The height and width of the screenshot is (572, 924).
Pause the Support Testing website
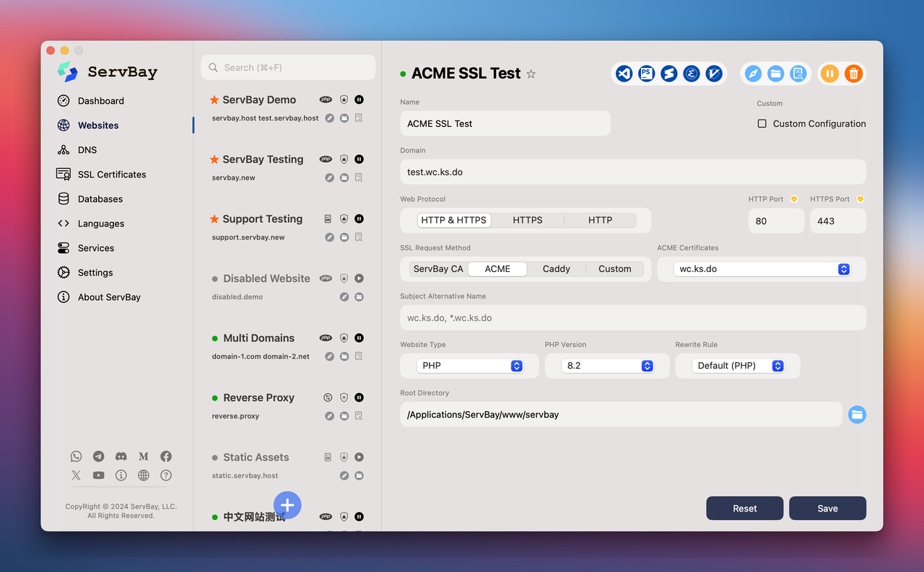point(359,219)
